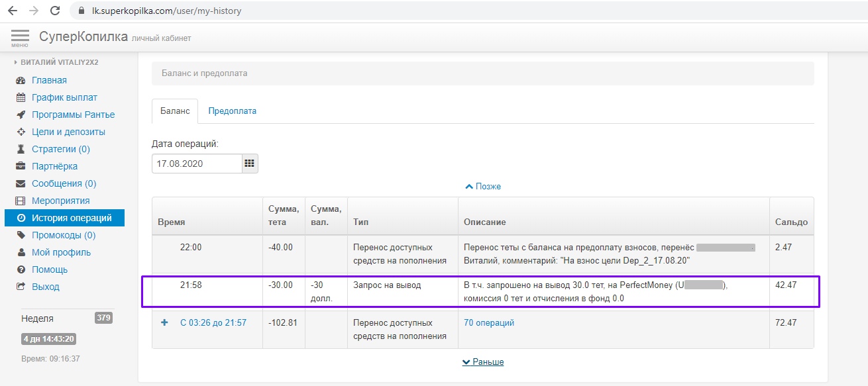Click the -40.00 amount cell
868x386 pixels.
[280, 247]
